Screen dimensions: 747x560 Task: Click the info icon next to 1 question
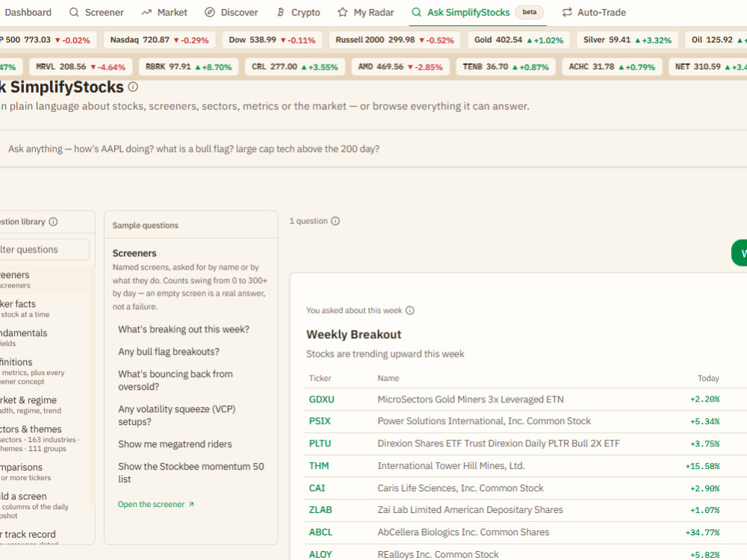tap(335, 221)
